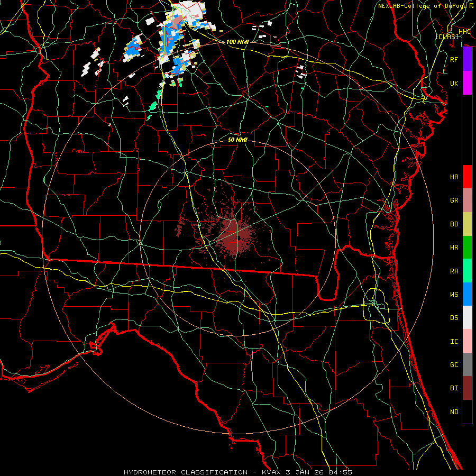Select the GR pinkish legend swatch

[467, 200]
